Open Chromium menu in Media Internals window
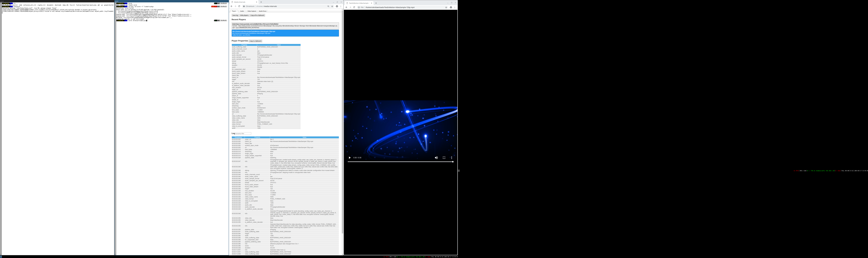This screenshot has width=868, height=258. (x=341, y=6)
